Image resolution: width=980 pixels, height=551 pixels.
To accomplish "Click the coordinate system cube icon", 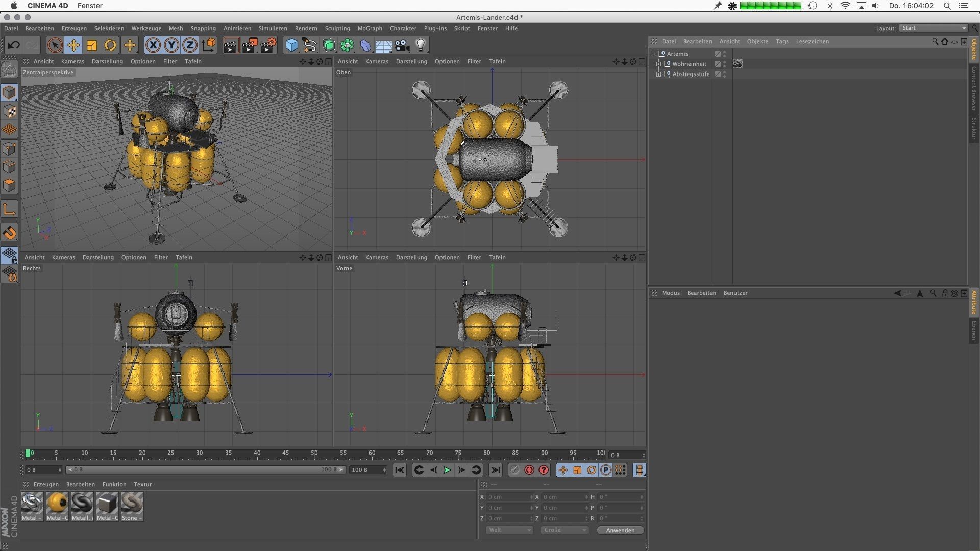I will coord(209,45).
